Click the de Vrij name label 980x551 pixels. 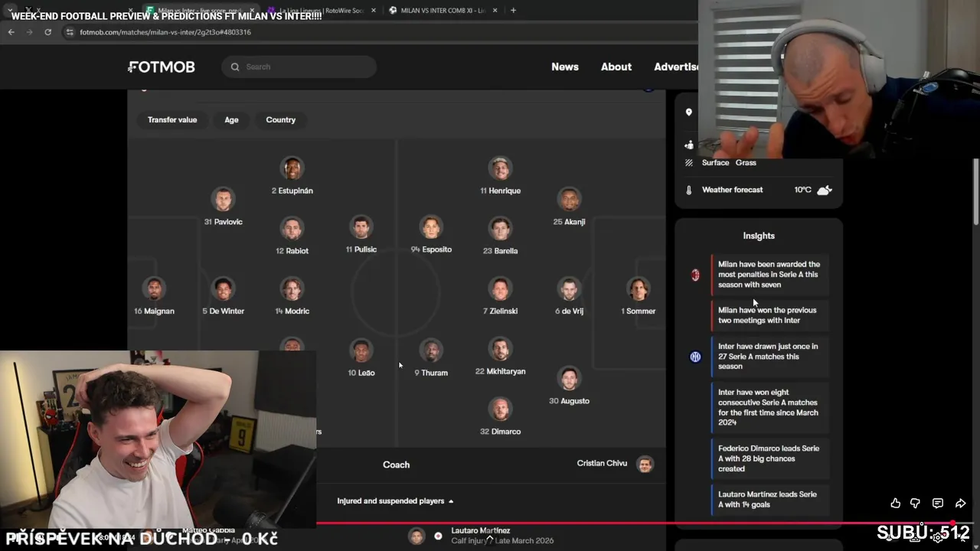tap(569, 311)
